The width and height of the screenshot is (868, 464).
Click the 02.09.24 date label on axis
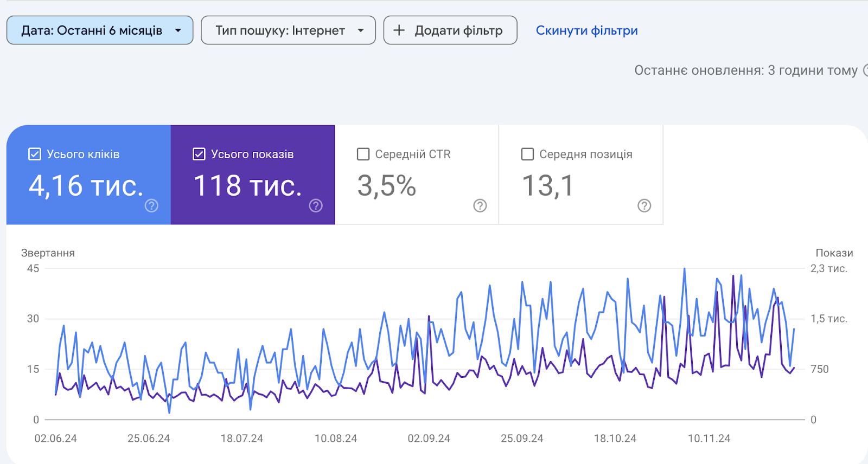[429, 439]
